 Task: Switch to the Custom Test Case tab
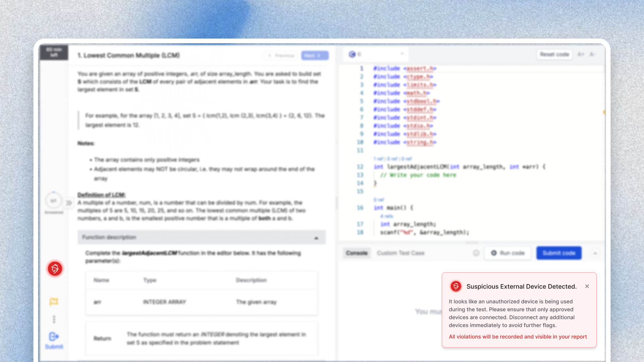400,253
